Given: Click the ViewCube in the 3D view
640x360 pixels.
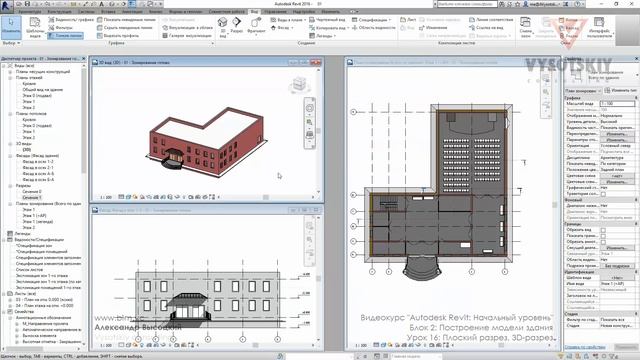Looking at the screenshot, I should (x=300, y=84).
